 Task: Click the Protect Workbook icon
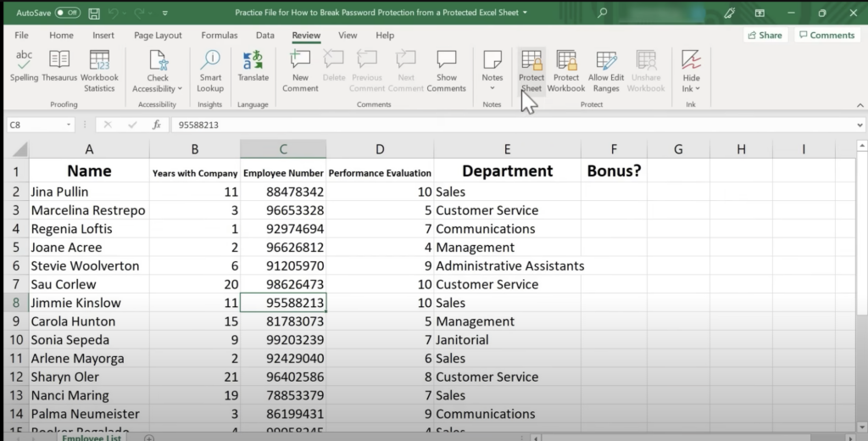coord(566,60)
